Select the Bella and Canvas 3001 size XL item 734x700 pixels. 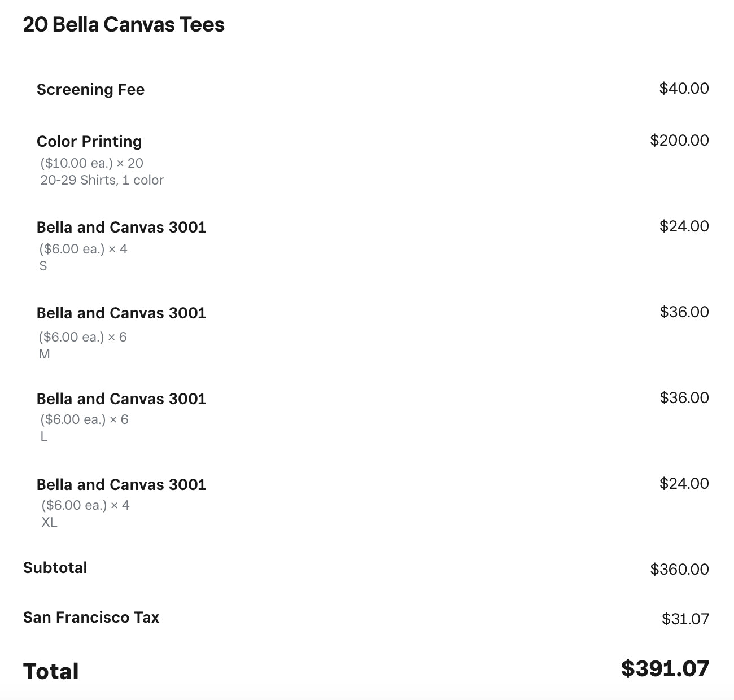(121, 484)
